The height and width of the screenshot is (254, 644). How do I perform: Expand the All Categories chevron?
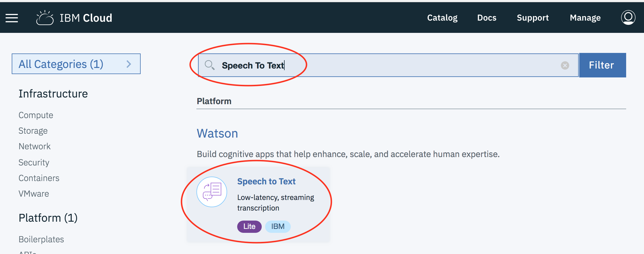coord(129,64)
